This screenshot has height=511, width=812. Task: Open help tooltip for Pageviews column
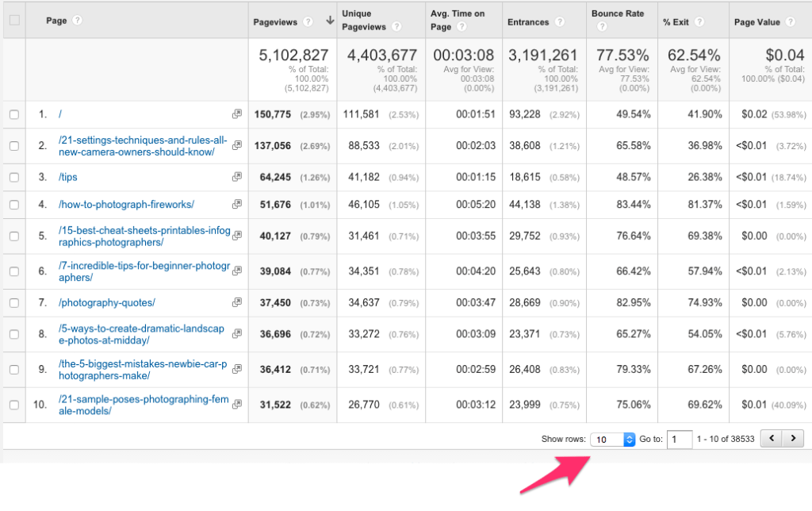[309, 21]
